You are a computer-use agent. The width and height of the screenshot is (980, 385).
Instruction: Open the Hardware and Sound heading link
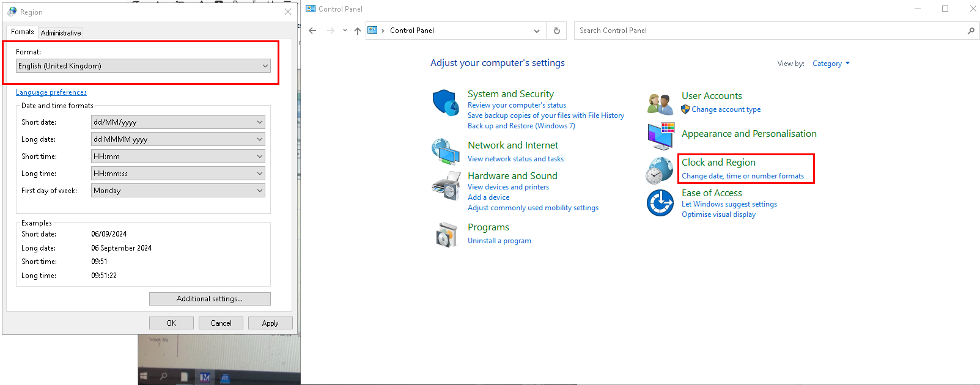[512, 176]
